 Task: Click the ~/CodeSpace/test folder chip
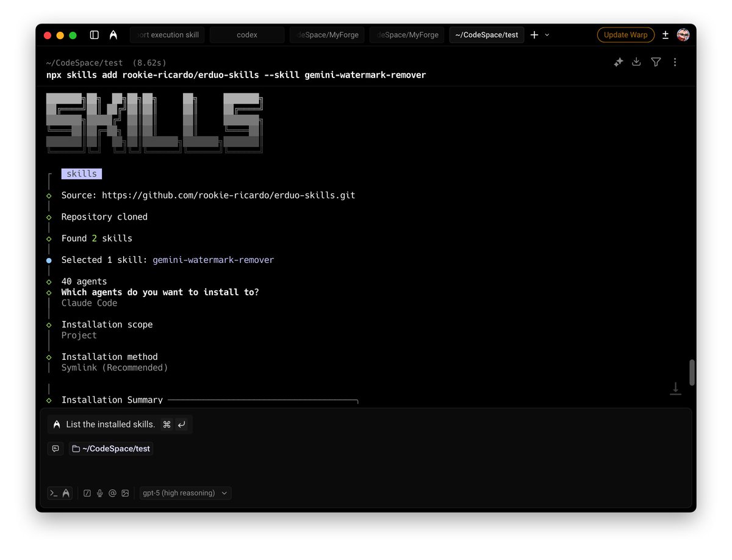coord(111,448)
